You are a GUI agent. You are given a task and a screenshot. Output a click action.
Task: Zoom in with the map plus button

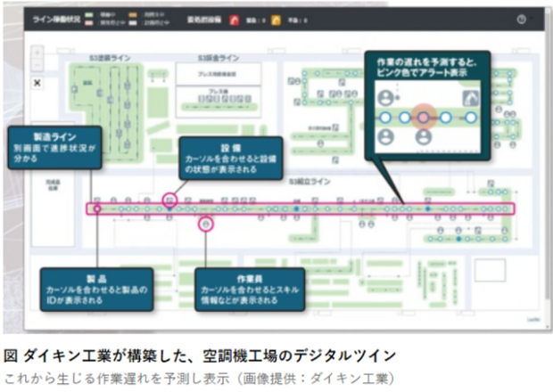tap(37, 53)
